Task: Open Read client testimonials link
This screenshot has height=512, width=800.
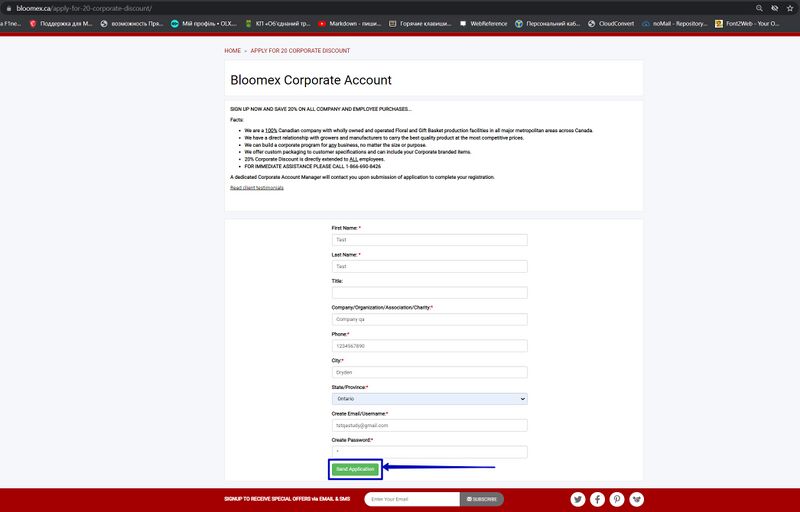Action: coord(257,188)
